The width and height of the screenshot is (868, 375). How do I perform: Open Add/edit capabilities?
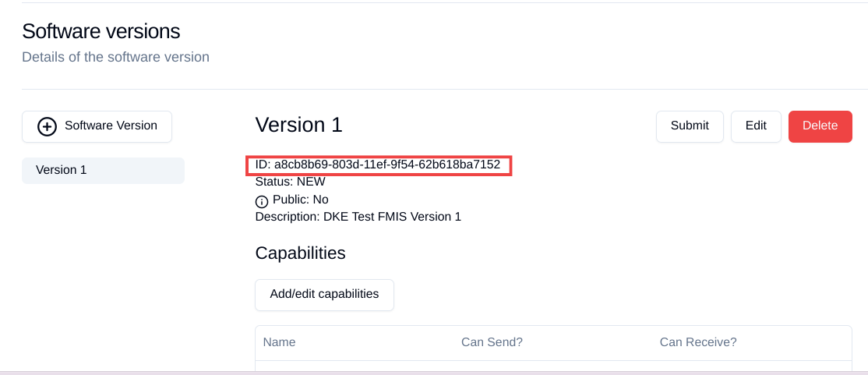click(324, 295)
